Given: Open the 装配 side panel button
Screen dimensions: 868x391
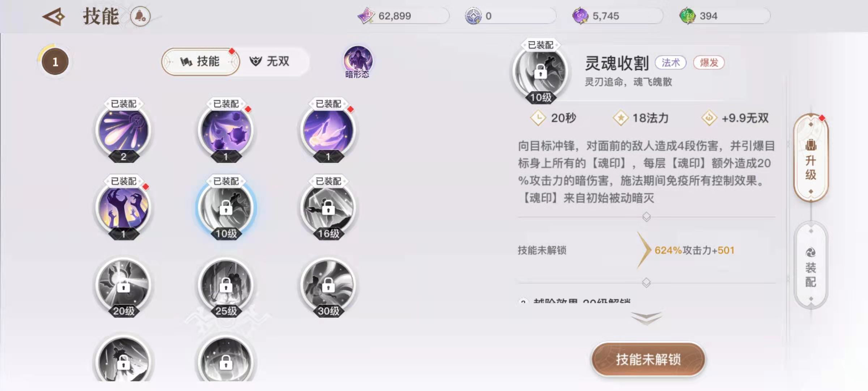Looking at the screenshot, I should pos(810,265).
